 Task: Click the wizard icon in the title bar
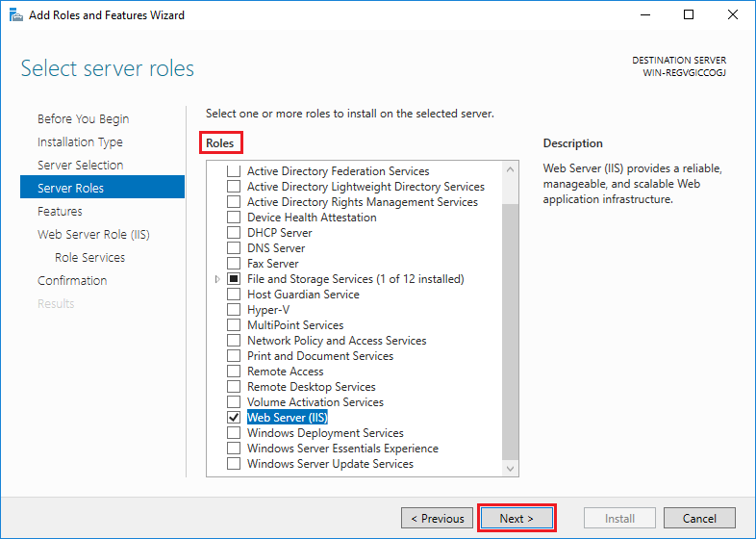click(x=15, y=15)
